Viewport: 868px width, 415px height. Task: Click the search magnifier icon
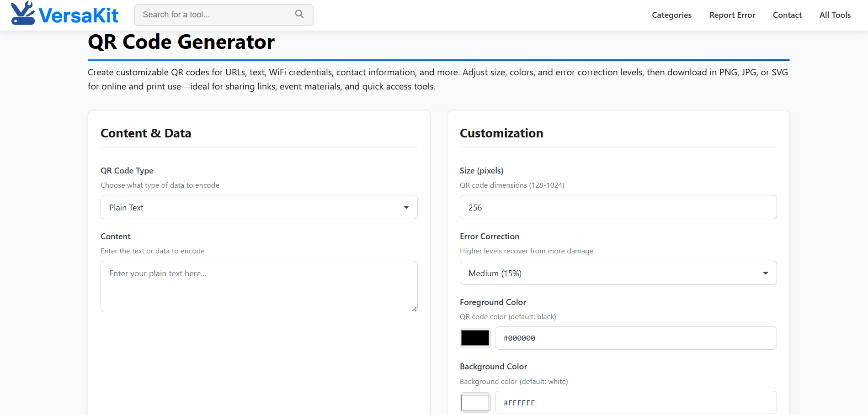[299, 14]
